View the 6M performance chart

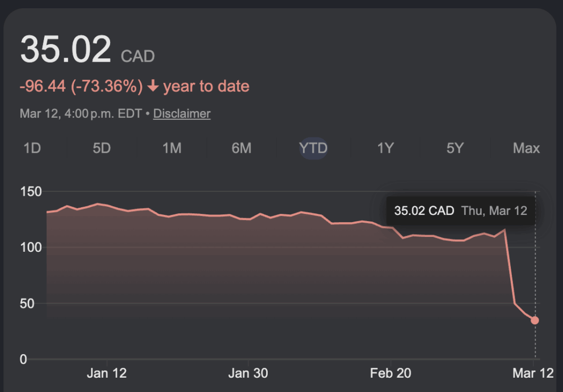pyautogui.click(x=242, y=148)
